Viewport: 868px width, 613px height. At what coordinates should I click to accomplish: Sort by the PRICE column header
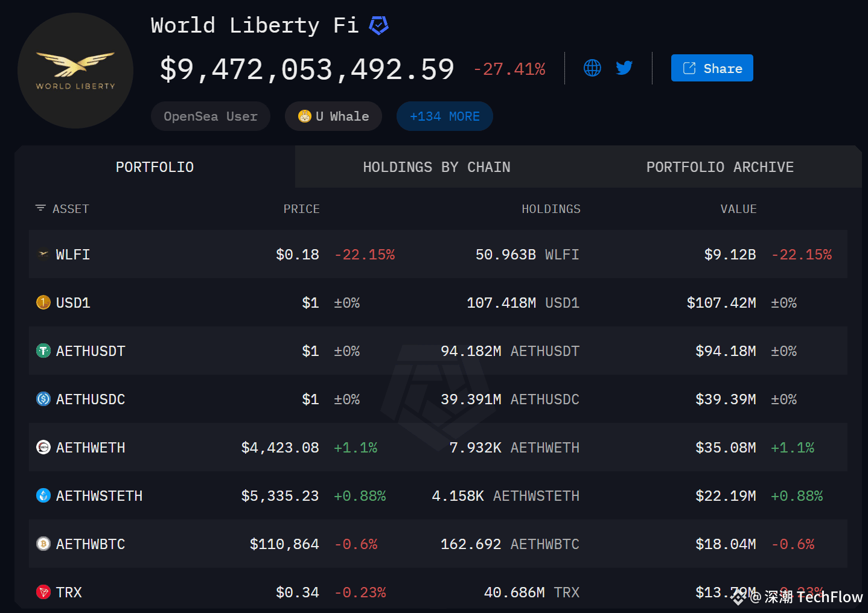click(x=301, y=209)
